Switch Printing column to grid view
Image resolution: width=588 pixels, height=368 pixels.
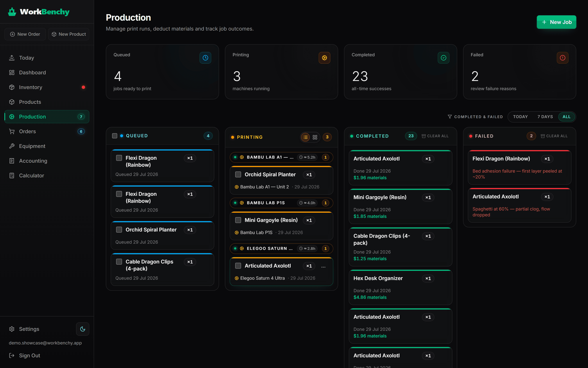[x=315, y=137]
